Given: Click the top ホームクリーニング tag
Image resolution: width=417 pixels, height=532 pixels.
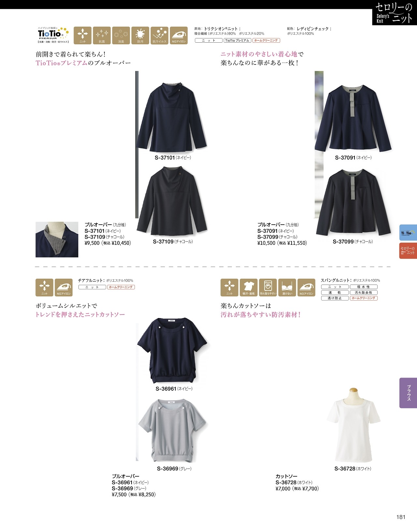Looking at the screenshot, I should (x=266, y=40).
